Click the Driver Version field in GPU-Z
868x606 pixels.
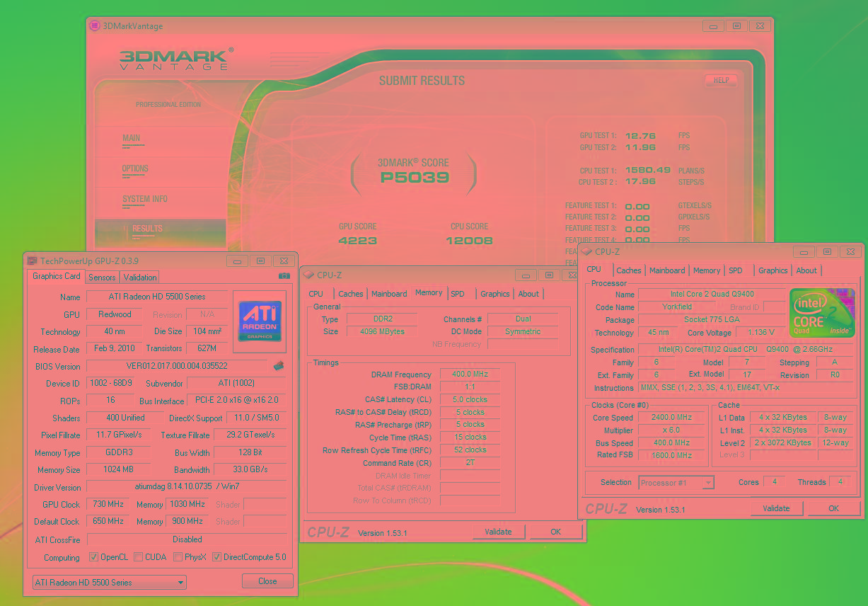pos(187,488)
